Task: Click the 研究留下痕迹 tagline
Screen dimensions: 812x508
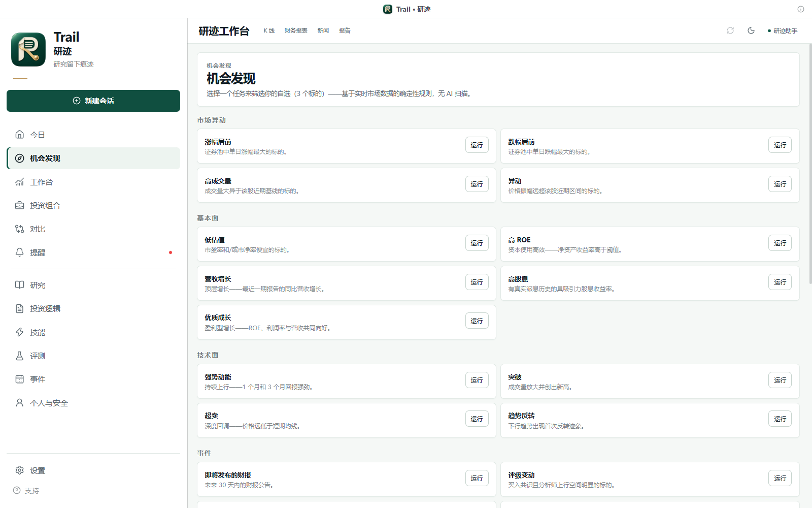Action: [x=74, y=64]
